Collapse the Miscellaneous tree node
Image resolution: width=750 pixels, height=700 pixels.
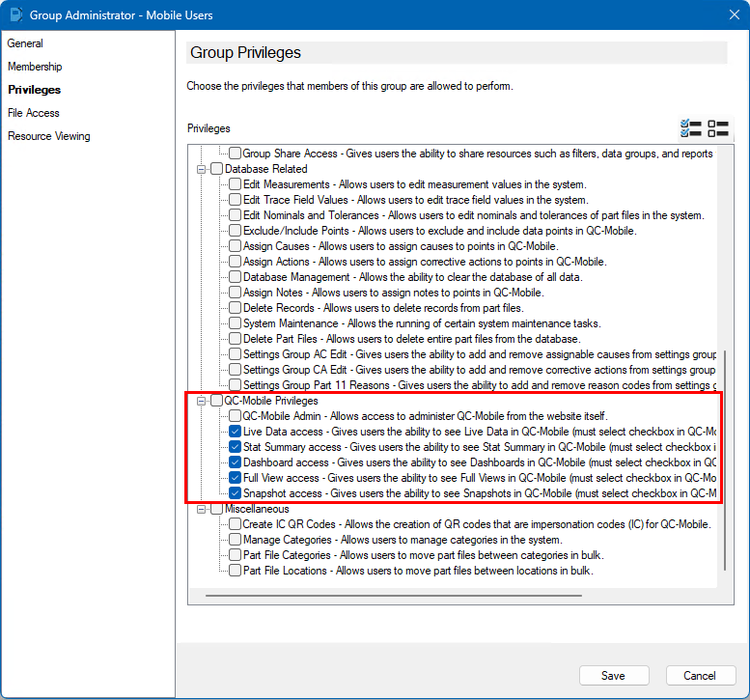[x=201, y=509]
